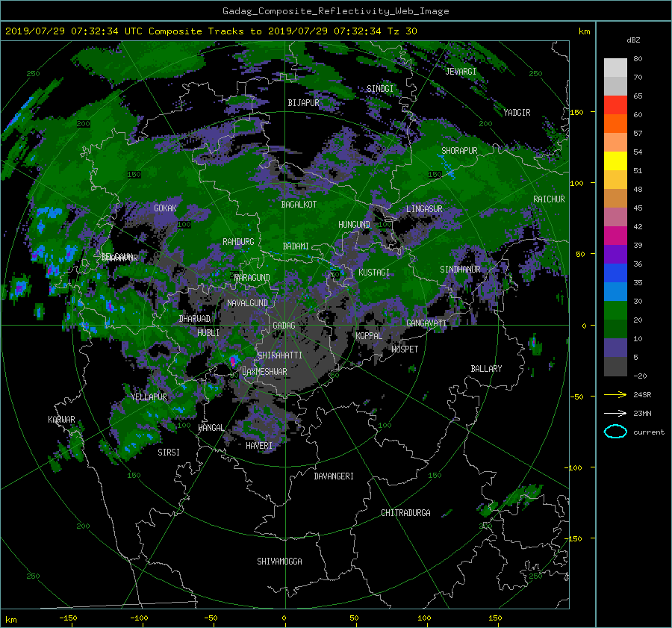672x628 pixels.
Task: Click the CHITRADURGA city label
Action: tap(405, 513)
